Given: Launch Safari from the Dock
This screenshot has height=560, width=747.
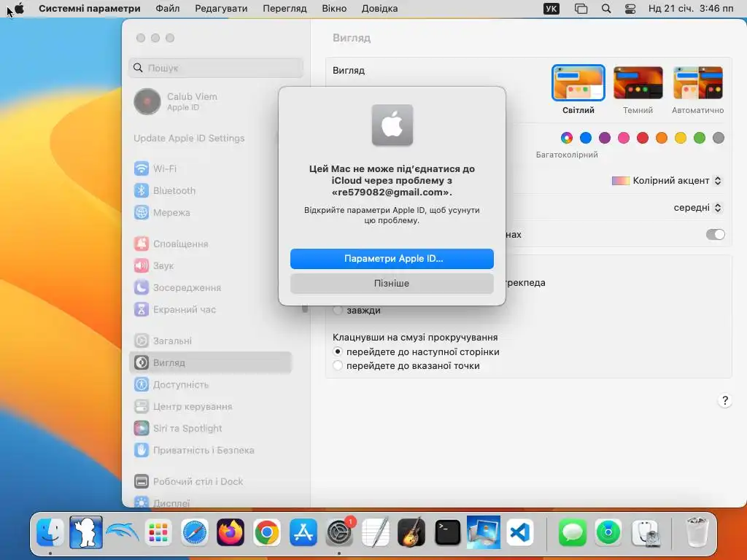Looking at the screenshot, I should pyautogui.click(x=194, y=532).
